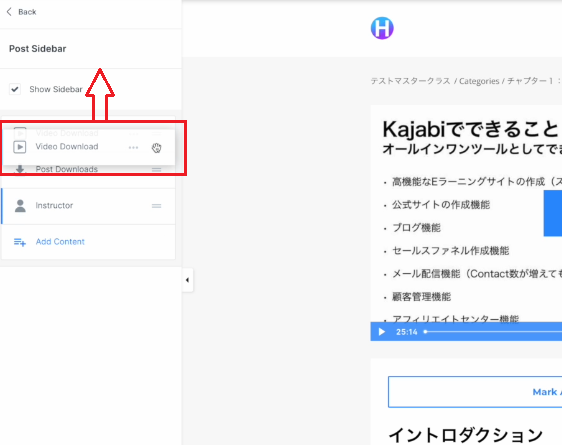Click the Add Content list-plus icon
This screenshot has width=562, height=445.
[20, 242]
